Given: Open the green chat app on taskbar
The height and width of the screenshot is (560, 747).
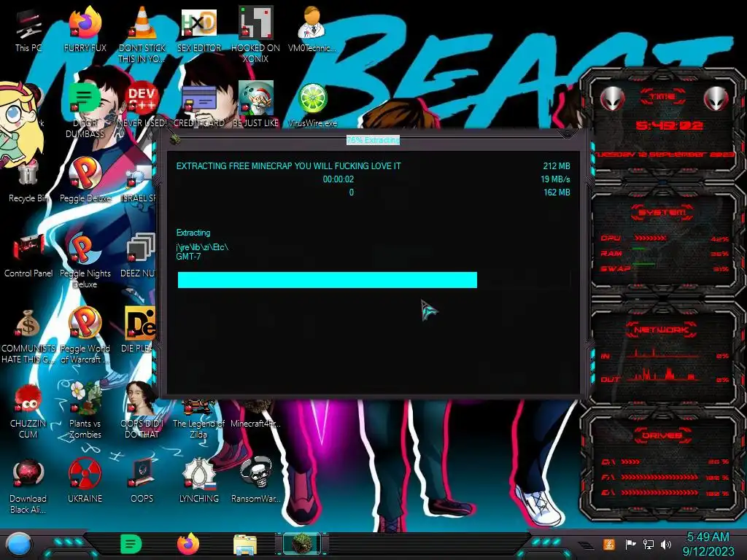Looking at the screenshot, I should point(131,544).
